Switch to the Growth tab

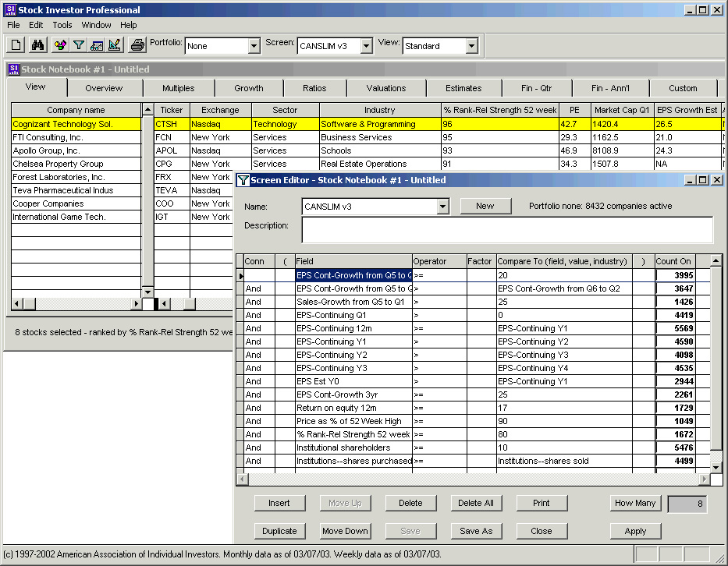[x=249, y=88]
